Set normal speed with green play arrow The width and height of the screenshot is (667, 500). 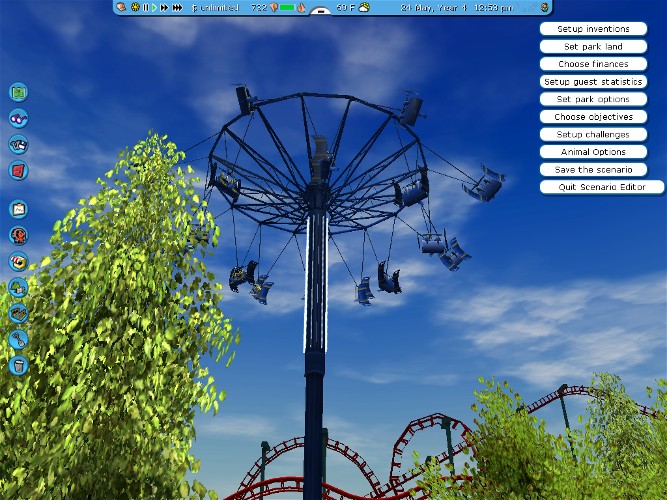click(154, 7)
